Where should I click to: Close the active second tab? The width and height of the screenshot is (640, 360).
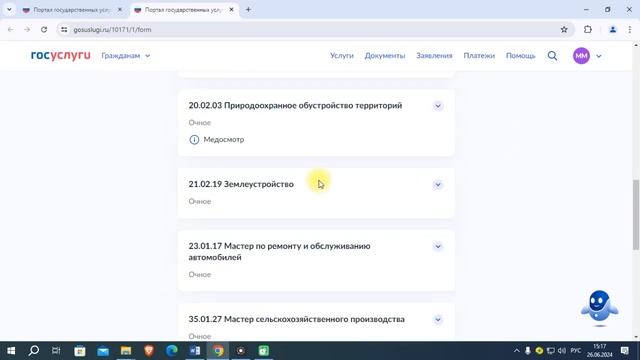231,9
